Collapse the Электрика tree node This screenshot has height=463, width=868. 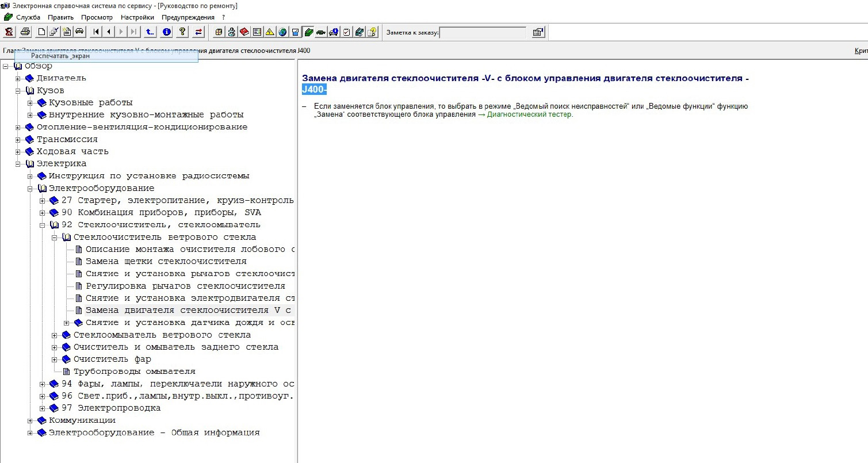tap(18, 164)
